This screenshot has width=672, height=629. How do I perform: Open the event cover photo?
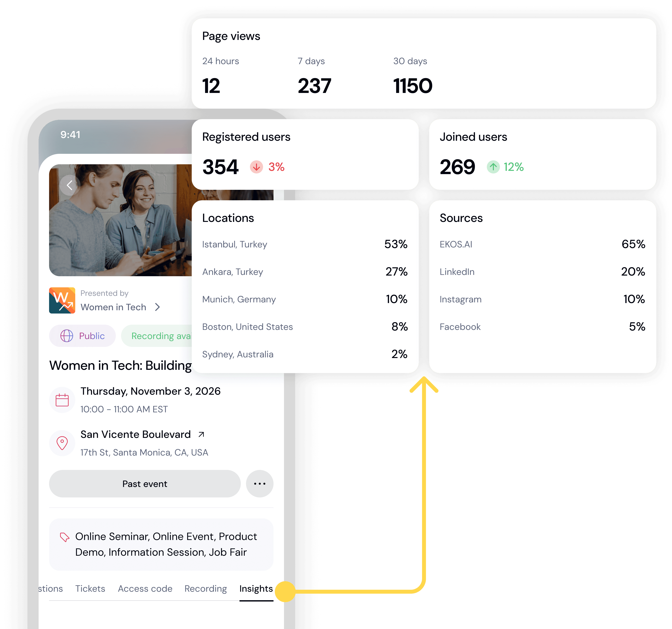(120, 220)
